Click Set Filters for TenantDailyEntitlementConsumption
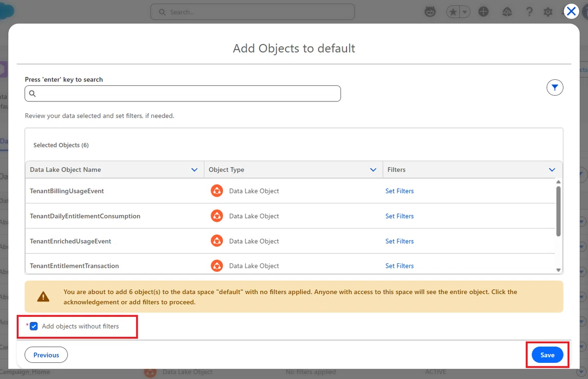The height and width of the screenshot is (379, 588). point(399,216)
